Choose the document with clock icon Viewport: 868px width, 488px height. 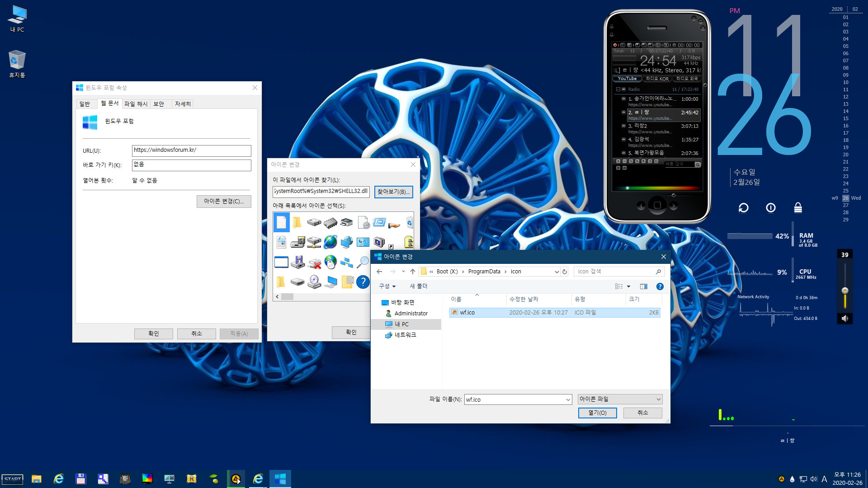363,222
